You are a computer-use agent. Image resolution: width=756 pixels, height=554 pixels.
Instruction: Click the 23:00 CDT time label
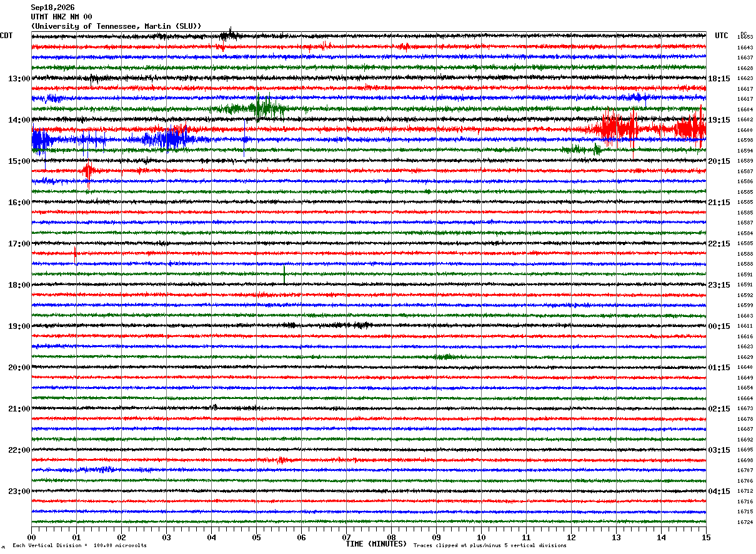19,491
